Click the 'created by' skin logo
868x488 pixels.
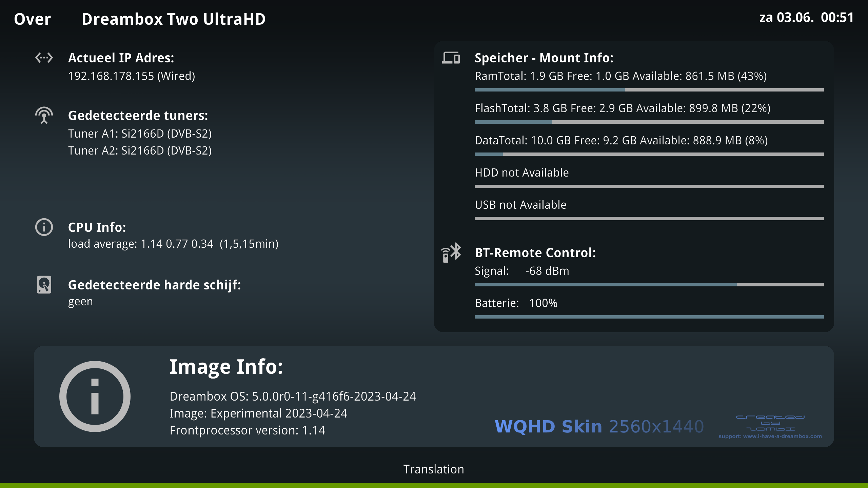tap(770, 423)
